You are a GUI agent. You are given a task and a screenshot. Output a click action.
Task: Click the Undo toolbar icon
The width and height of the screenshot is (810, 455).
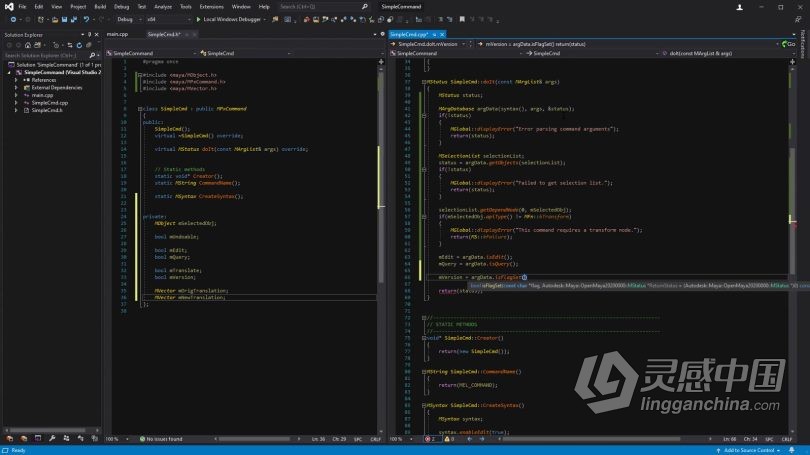86,20
